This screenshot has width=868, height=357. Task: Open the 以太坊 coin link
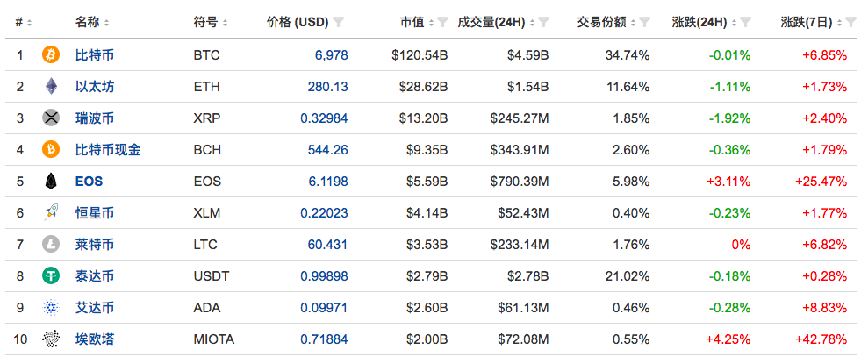pyautogui.click(x=94, y=87)
